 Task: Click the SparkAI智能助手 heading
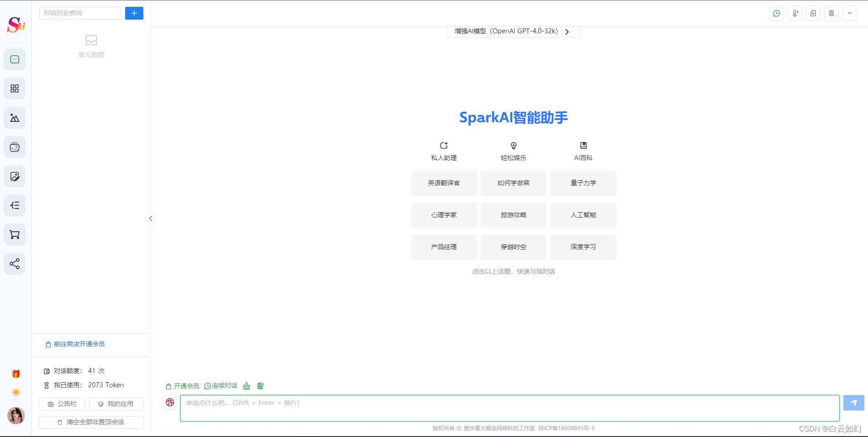click(x=514, y=117)
